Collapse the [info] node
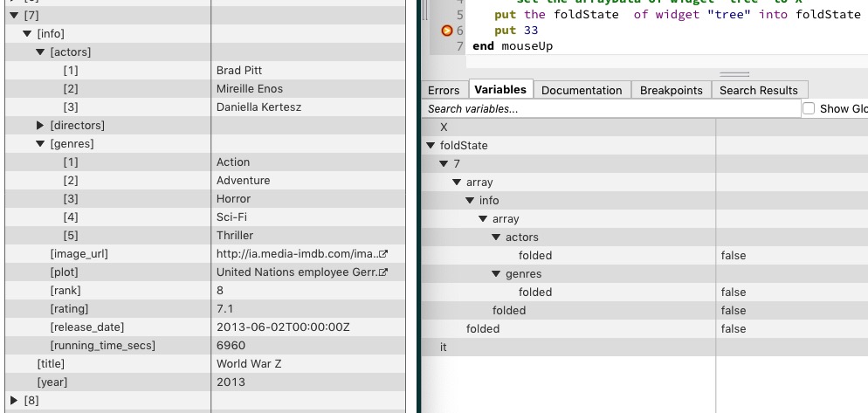The width and height of the screenshot is (868, 413). point(28,34)
